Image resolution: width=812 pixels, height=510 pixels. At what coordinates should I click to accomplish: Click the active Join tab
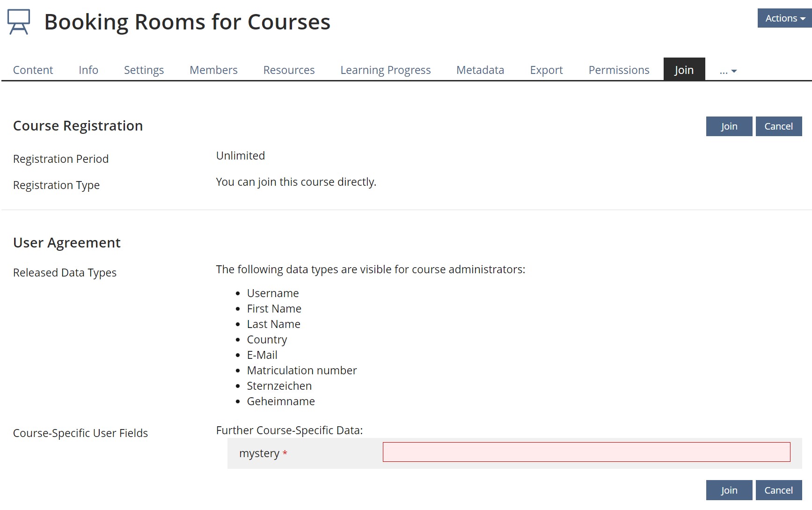(684, 70)
